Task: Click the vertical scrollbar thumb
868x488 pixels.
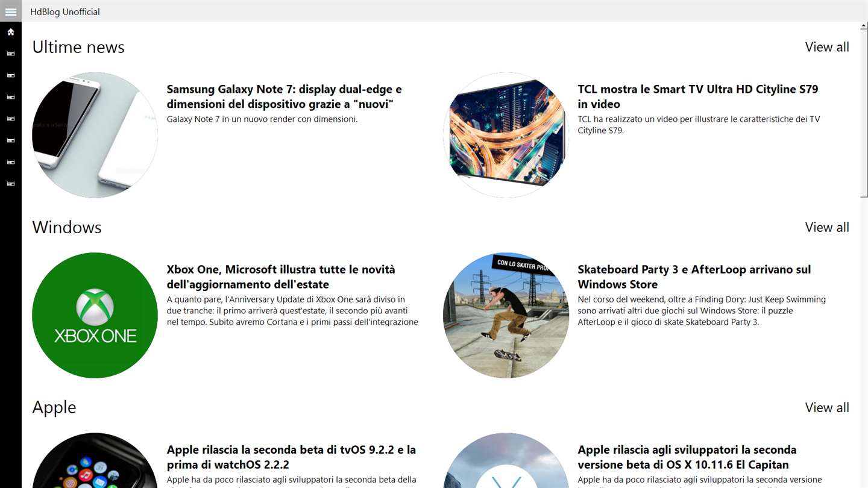Action: click(x=864, y=114)
